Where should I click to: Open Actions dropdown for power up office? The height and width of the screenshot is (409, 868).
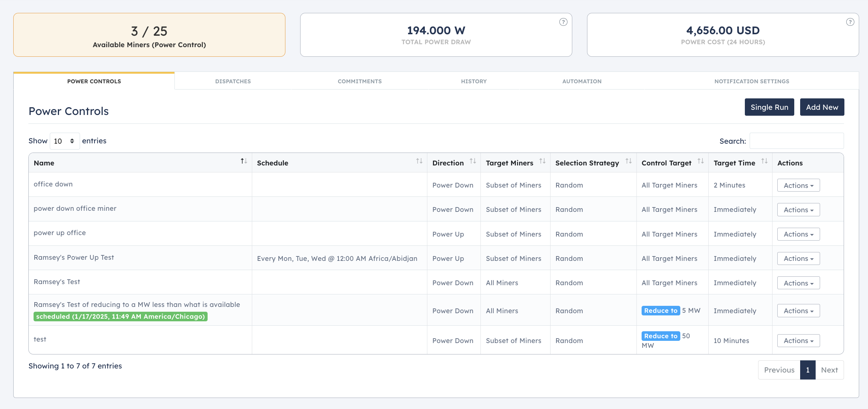[x=798, y=234]
